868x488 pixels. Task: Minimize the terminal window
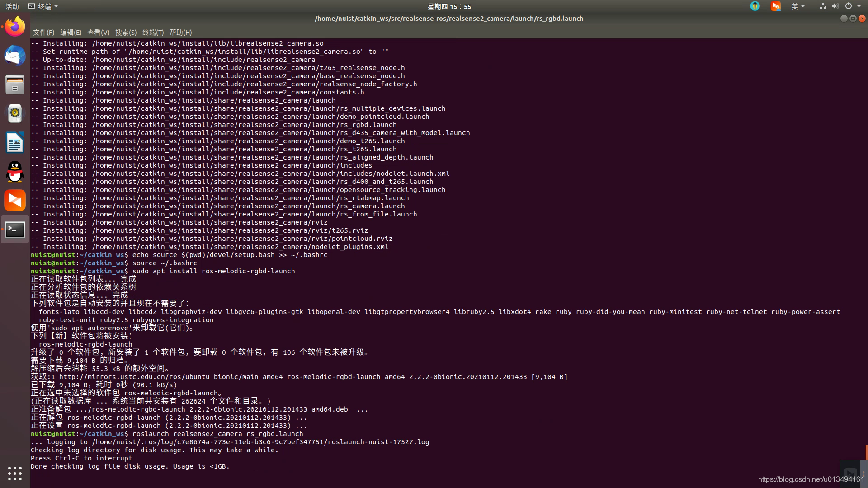tap(844, 19)
